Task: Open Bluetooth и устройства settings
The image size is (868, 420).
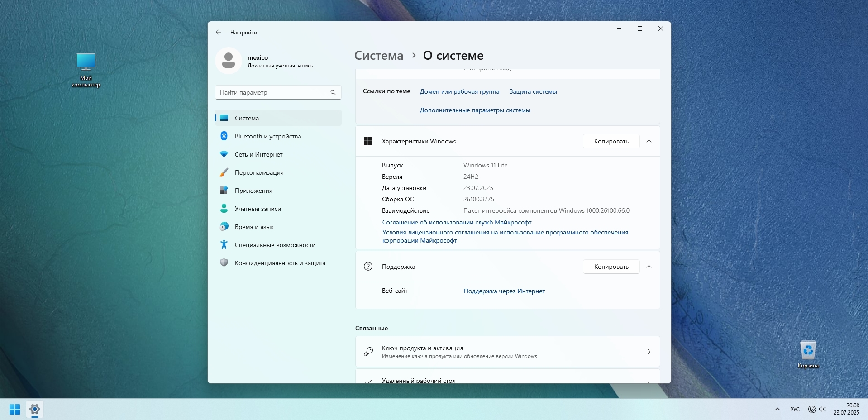Action: [x=278, y=136]
